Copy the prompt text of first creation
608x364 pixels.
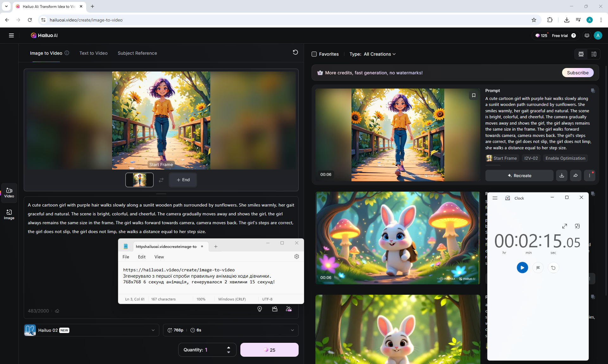click(x=593, y=91)
